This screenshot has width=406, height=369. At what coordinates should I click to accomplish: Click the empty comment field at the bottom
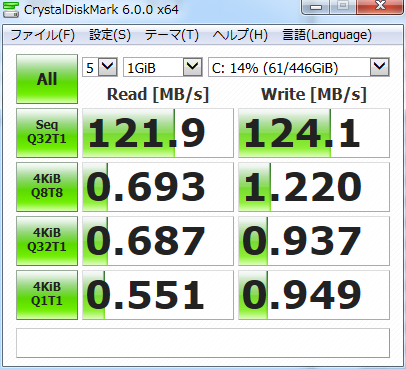(203, 343)
